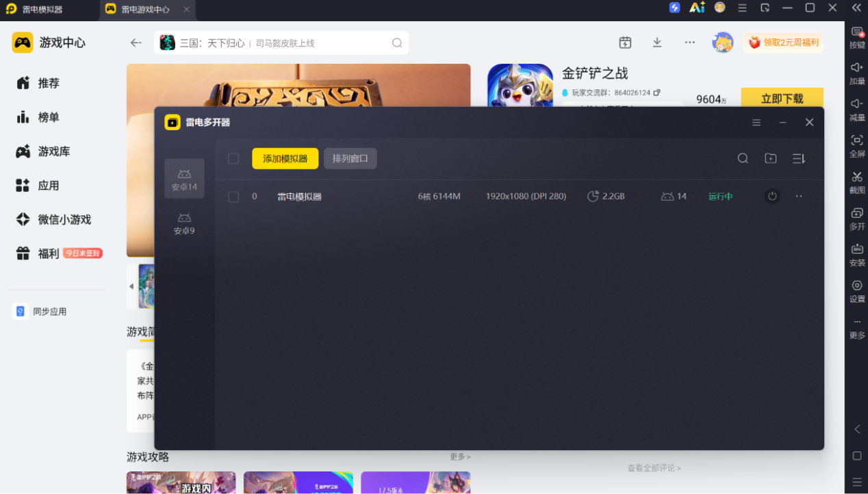Image resolution: width=868 pixels, height=494 pixels.
Task: Open 多开 multi-instance tool in sidebar
Action: [x=857, y=219]
